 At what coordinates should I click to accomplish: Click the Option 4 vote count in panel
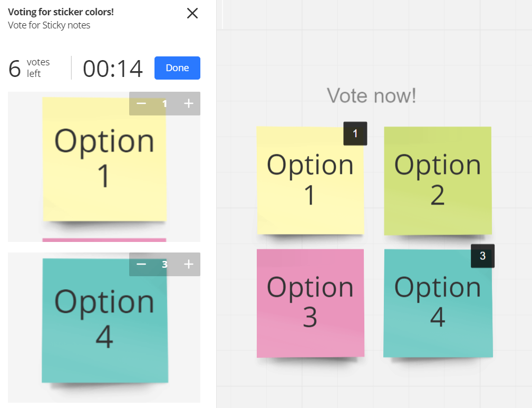click(x=165, y=264)
